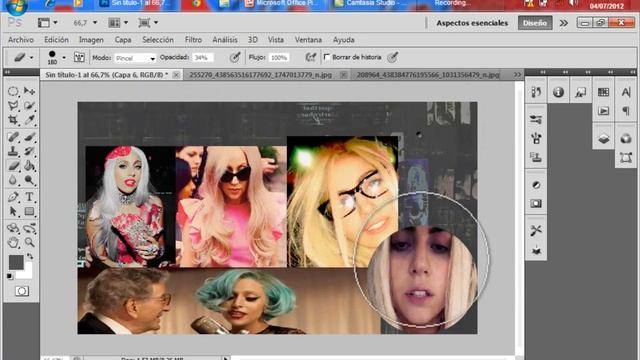Open the Edición menu
The height and width of the screenshot is (360, 640).
click(56, 40)
